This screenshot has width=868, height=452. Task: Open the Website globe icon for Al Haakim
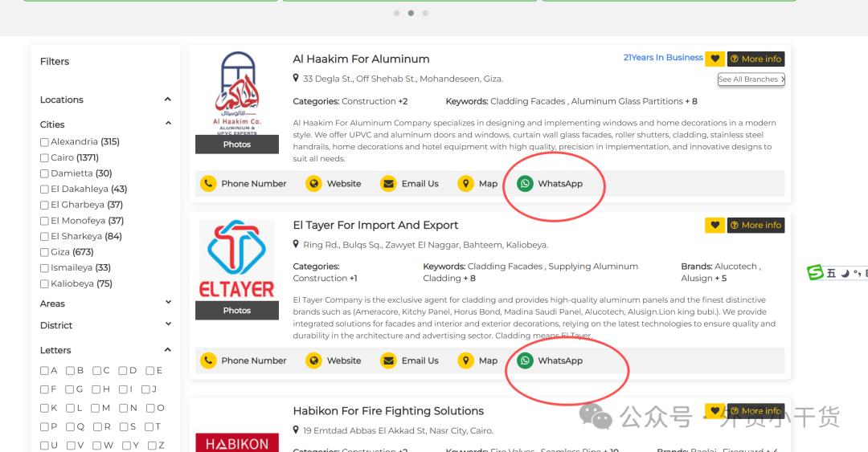[314, 184]
